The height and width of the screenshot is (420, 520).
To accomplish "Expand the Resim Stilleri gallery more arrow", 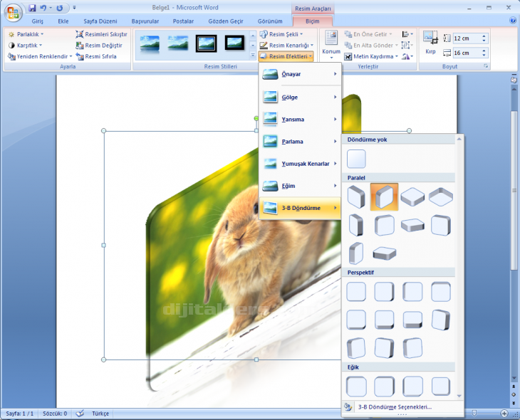I will [253, 56].
